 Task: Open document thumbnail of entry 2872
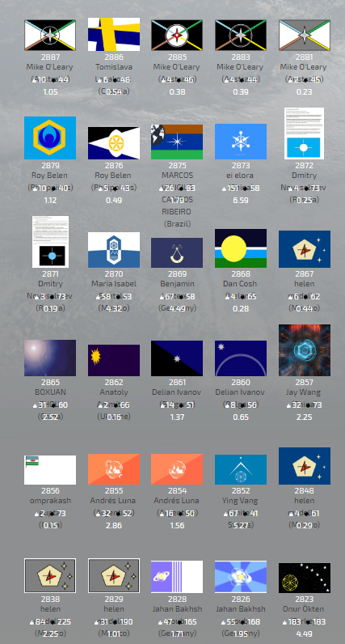click(x=305, y=133)
